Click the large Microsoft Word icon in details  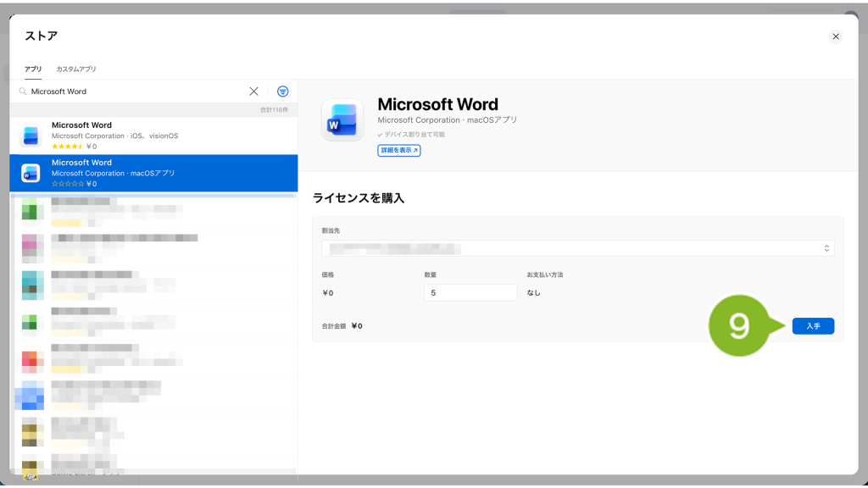point(342,120)
